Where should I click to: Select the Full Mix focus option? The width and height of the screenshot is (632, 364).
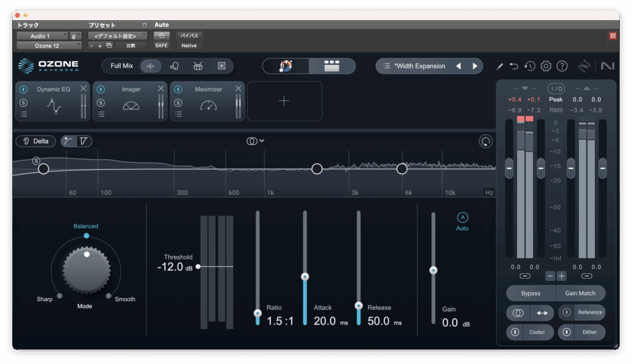[122, 66]
